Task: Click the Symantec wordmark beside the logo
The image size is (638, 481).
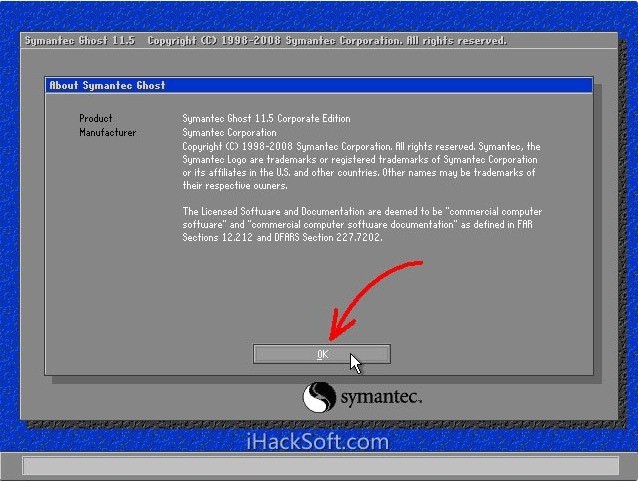Action: 382,398
